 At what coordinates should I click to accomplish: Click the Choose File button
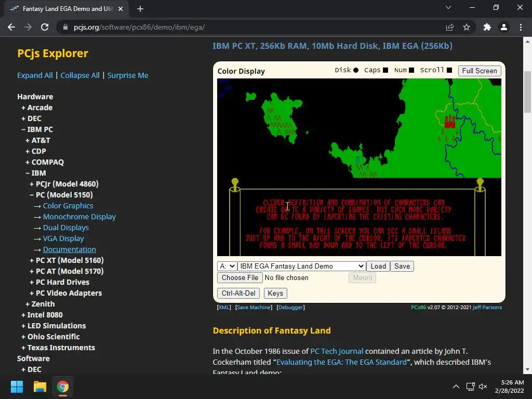[x=240, y=277]
